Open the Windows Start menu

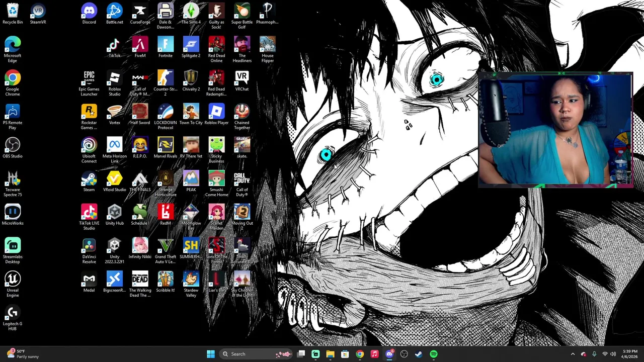point(211,354)
